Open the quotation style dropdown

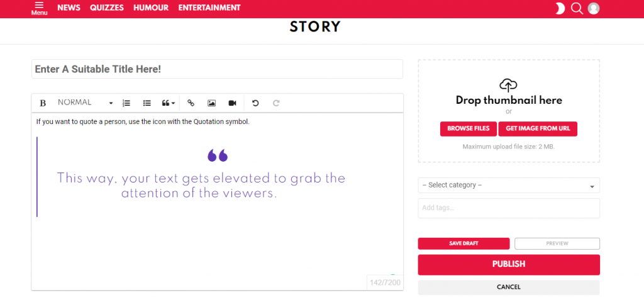[169, 103]
